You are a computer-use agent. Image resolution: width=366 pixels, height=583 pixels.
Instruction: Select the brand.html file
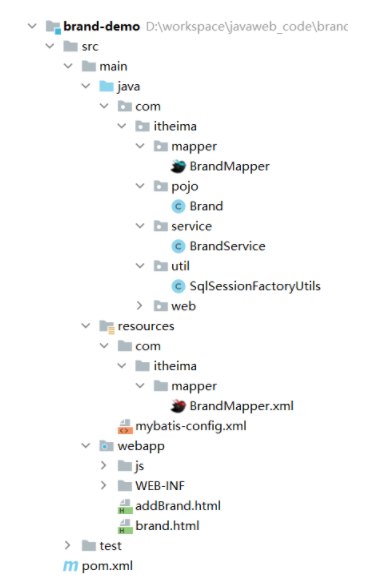(x=167, y=526)
